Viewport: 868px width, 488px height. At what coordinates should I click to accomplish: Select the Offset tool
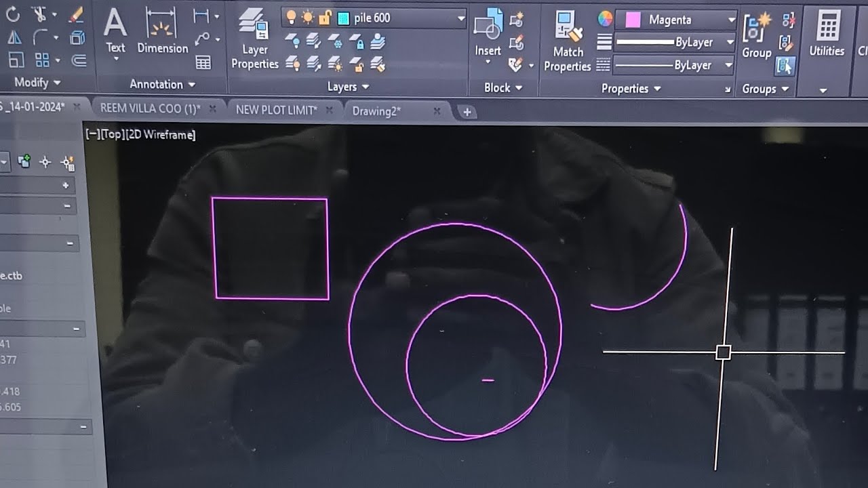click(79, 60)
